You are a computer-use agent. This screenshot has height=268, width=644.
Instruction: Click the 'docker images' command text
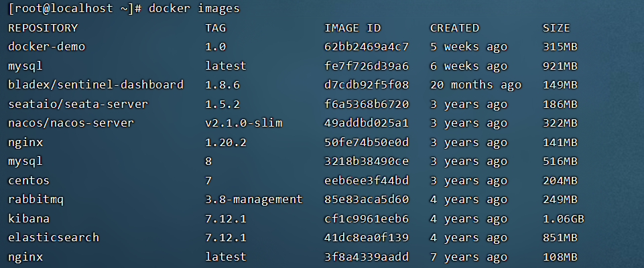tap(194, 9)
